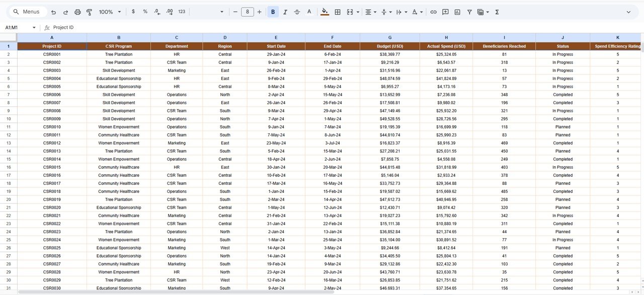Viewport: 644px width, 295px height.
Task: Select the Paint format tool
Action: [90, 12]
